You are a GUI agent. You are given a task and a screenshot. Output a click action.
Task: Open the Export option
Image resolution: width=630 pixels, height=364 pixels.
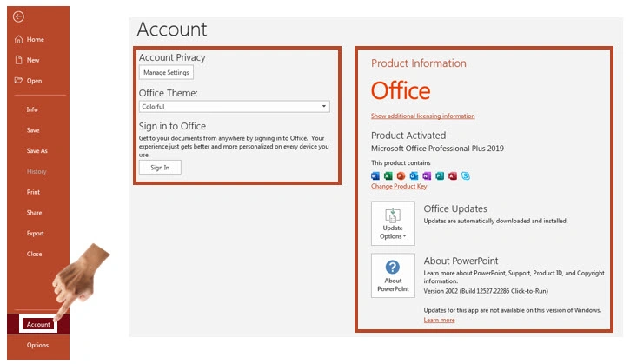(x=35, y=233)
